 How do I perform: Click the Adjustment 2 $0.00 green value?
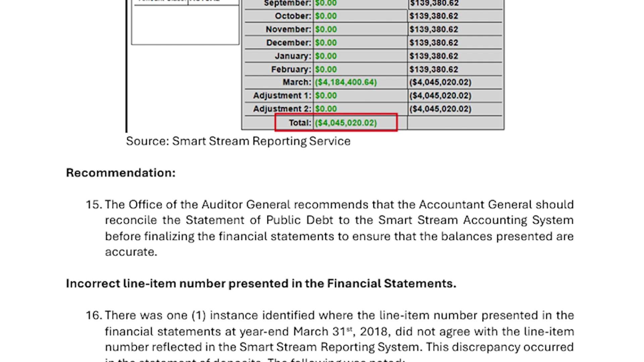[326, 109]
